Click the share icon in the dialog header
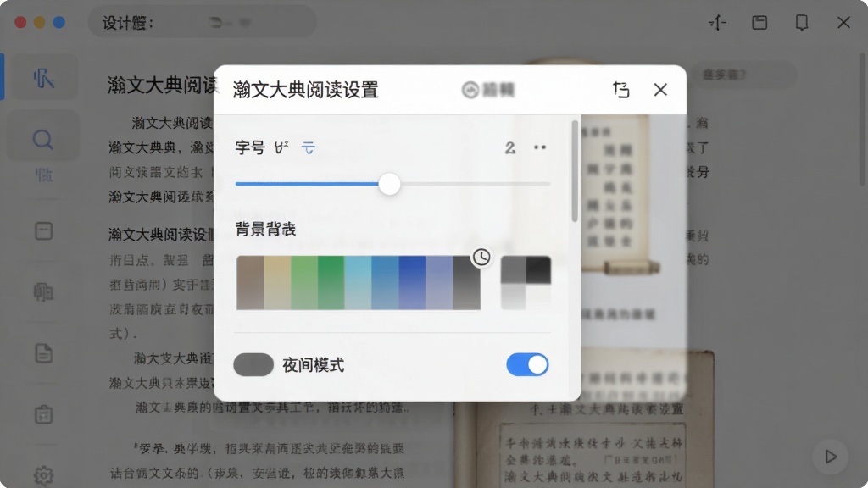The height and width of the screenshot is (488, 868). click(x=621, y=90)
